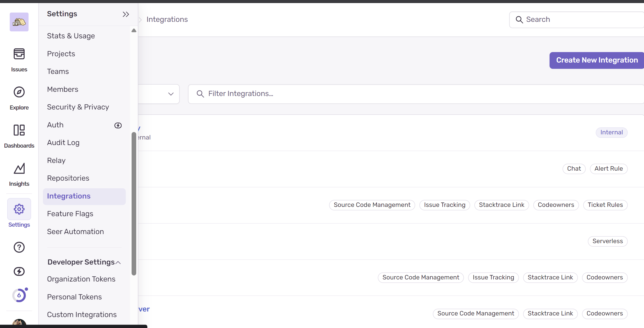The width and height of the screenshot is (644, 328).
Task: Collapse the Settings sidebar with double chevron
Action: click(x=126, y=14)
